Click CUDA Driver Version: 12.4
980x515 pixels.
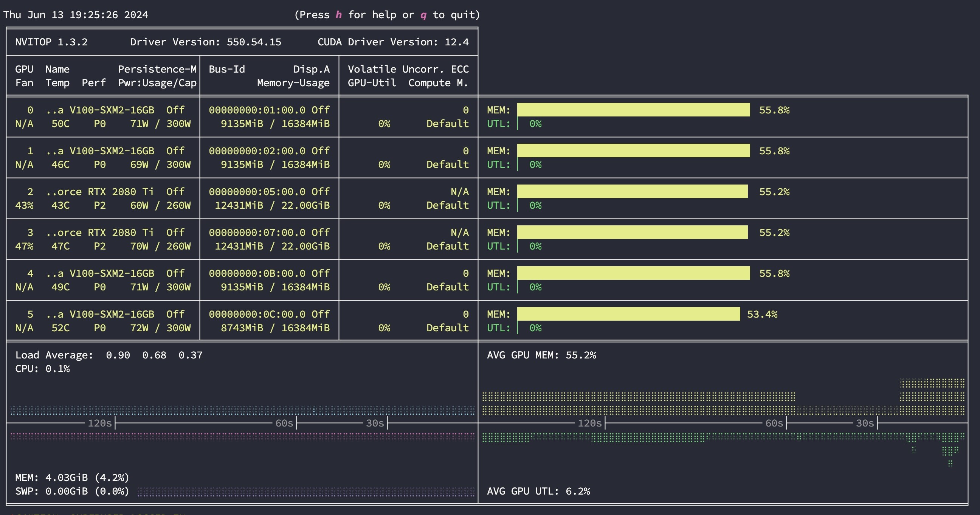point(393,42)
